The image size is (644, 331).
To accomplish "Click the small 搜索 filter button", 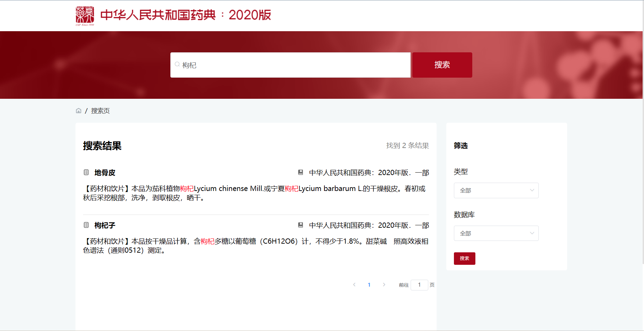I will 464,258.
